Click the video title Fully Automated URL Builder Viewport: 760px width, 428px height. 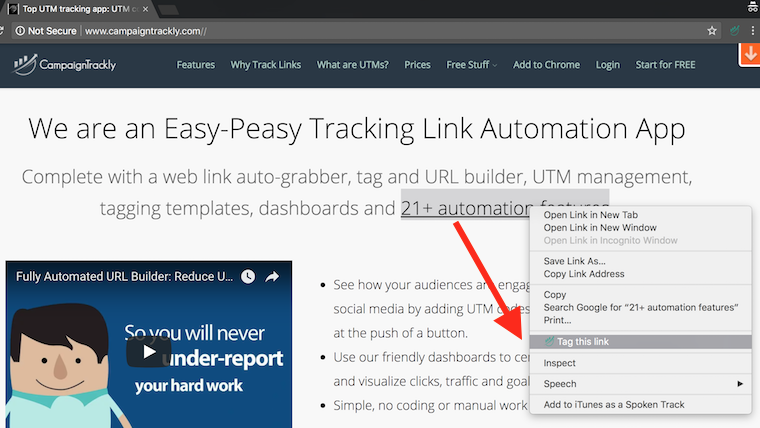point(124,276)
